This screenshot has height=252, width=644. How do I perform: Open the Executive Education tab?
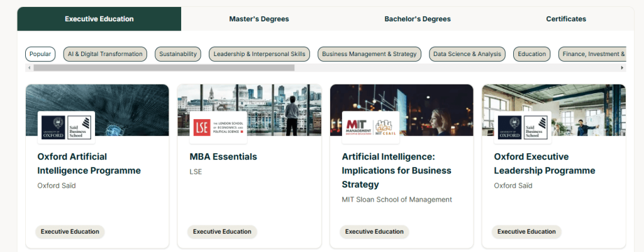click(x=99, y=19)
